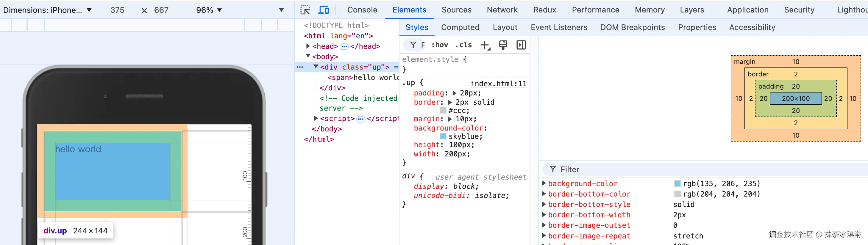Open the Network tab
This screenshot has width=868, height=245.
pos(502,10)
